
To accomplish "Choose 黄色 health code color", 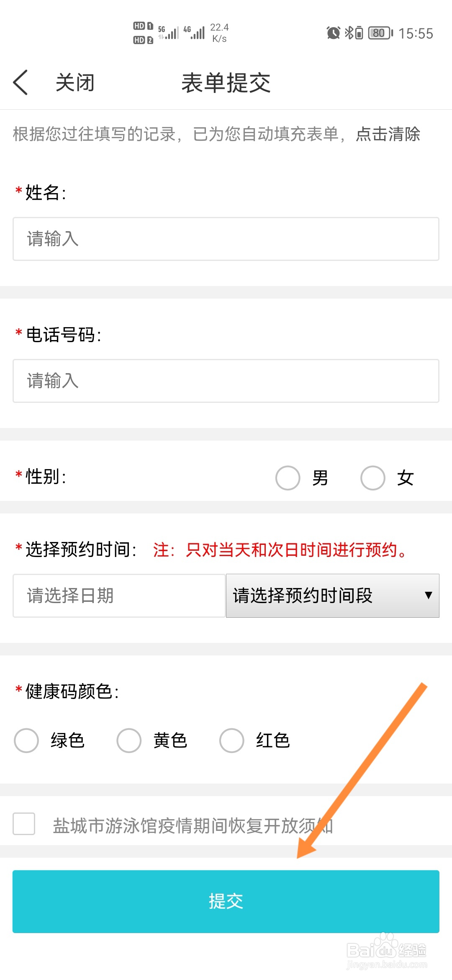I will pos(129,740).
